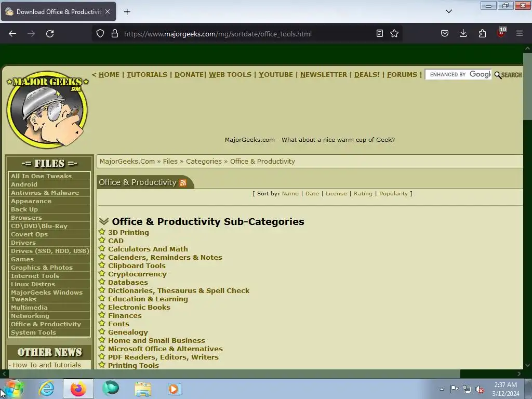Screen dimensions: 532x399
Task: Open Microsoft Office & Alternatives sub-category
Action: (165, 349)
